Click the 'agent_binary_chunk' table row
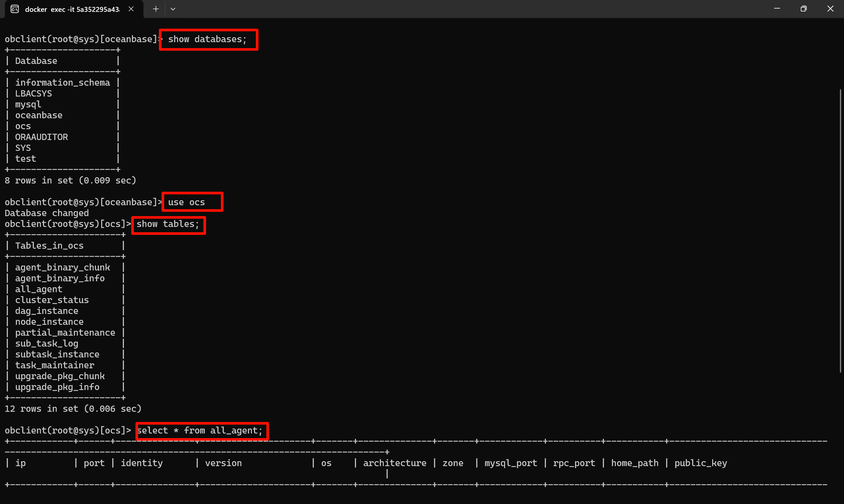 tap(63, 267)
